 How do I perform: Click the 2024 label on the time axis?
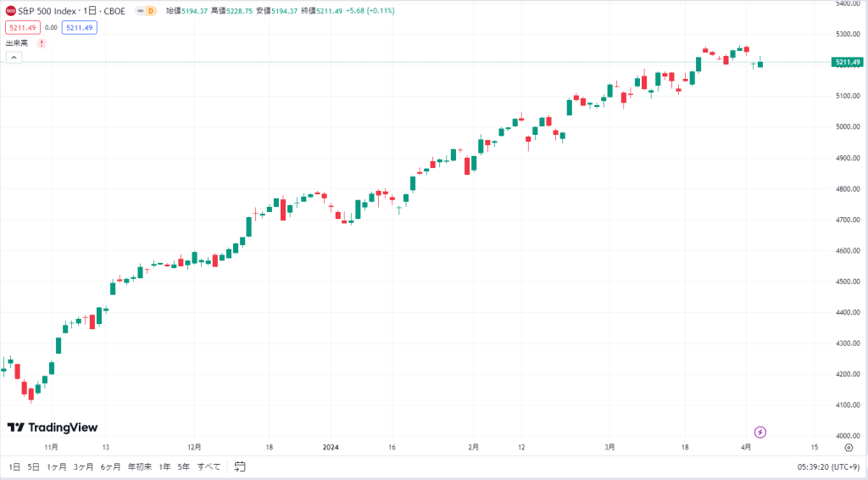pos(331,447)
